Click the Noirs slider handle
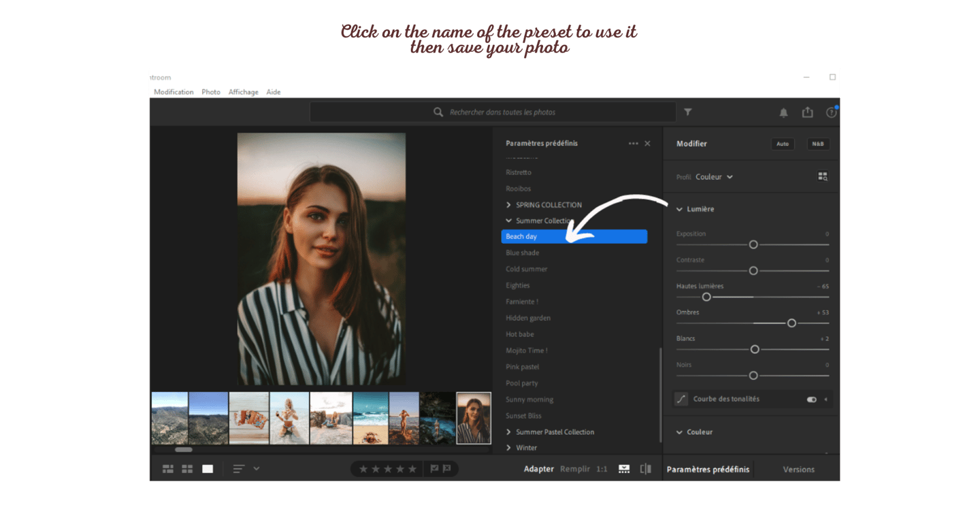The height and width of the screenshot is (520, 980). tap(753, 376)
